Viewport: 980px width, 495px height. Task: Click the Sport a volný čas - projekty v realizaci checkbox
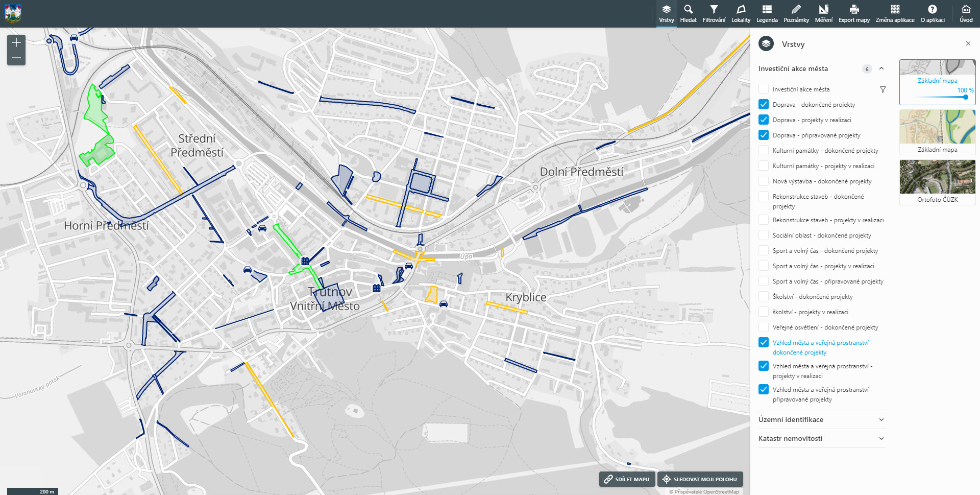coord(764,266)
